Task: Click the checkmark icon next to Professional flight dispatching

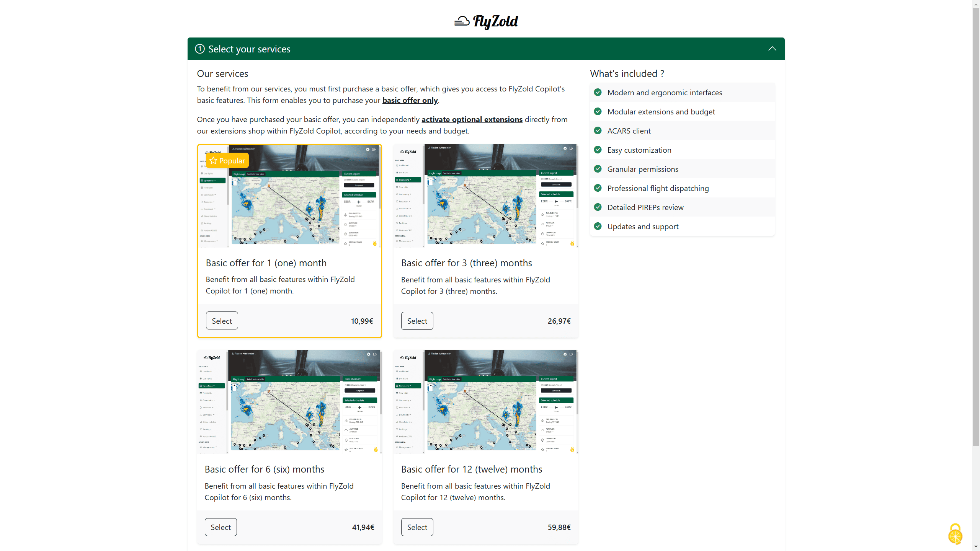Action: [597, 188]
